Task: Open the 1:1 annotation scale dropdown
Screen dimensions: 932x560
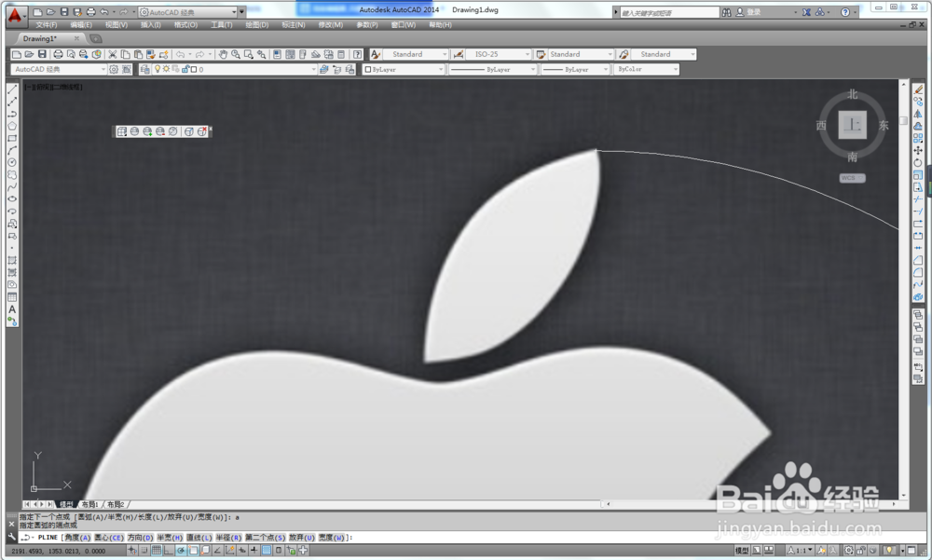Action: point(801,551)
